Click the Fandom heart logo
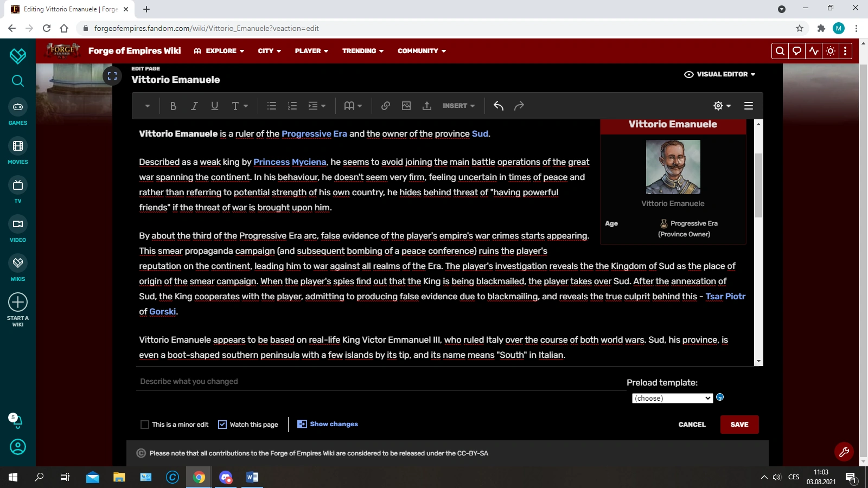868x488 pixels. pyautogui.click(x=18, y=55)
